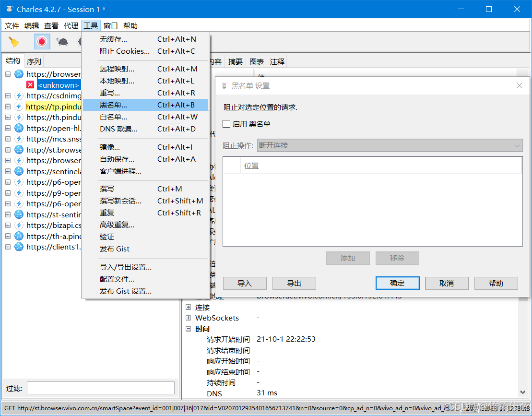
Task: Click the 21-10-1 22:22:53 start time value
Action: click(286, 339)
